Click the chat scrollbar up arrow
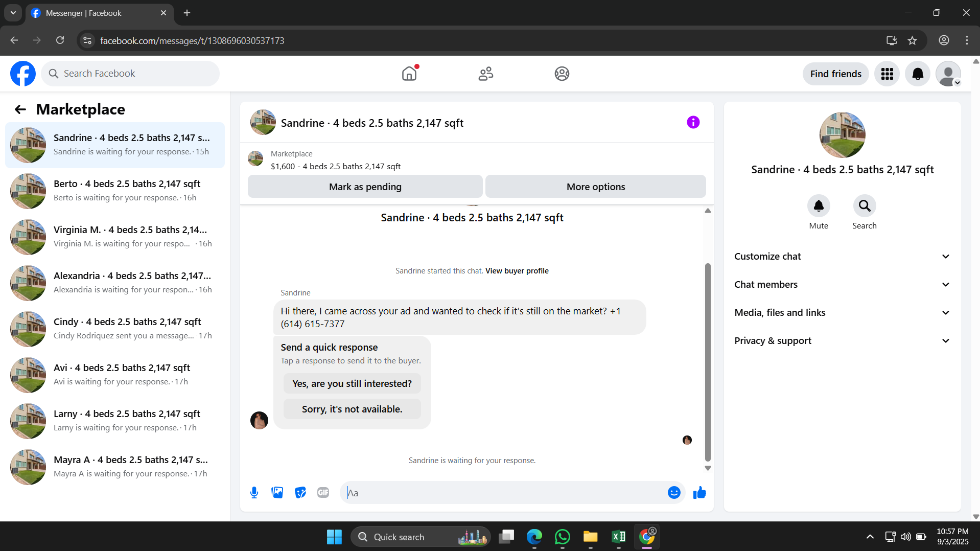 click(x=708, y=211)
